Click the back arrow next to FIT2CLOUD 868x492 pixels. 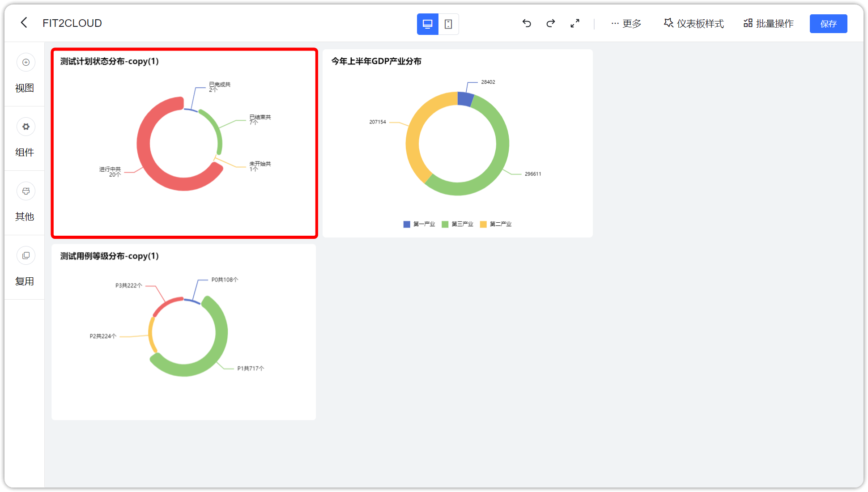click(24, 22)
